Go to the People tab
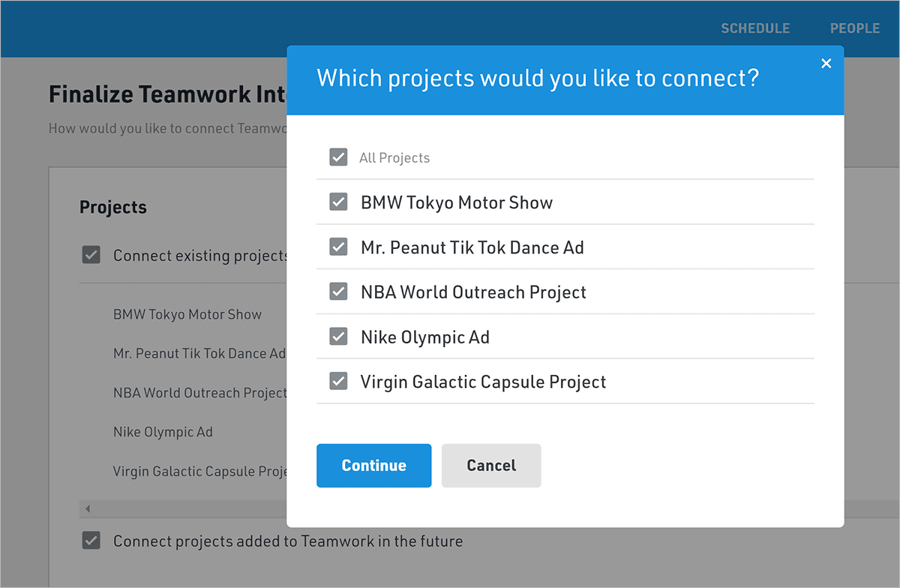Viewport: 900px width, 588px height. 854,28
